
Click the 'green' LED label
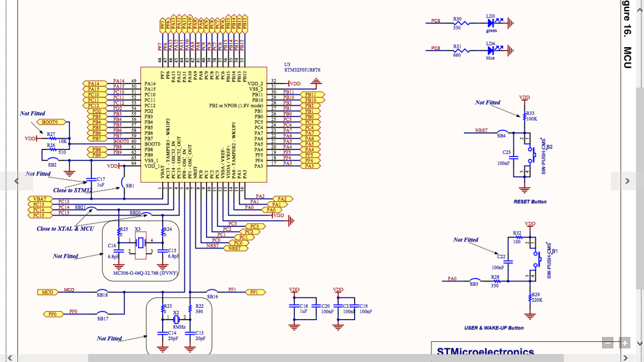tap(491, 31)
